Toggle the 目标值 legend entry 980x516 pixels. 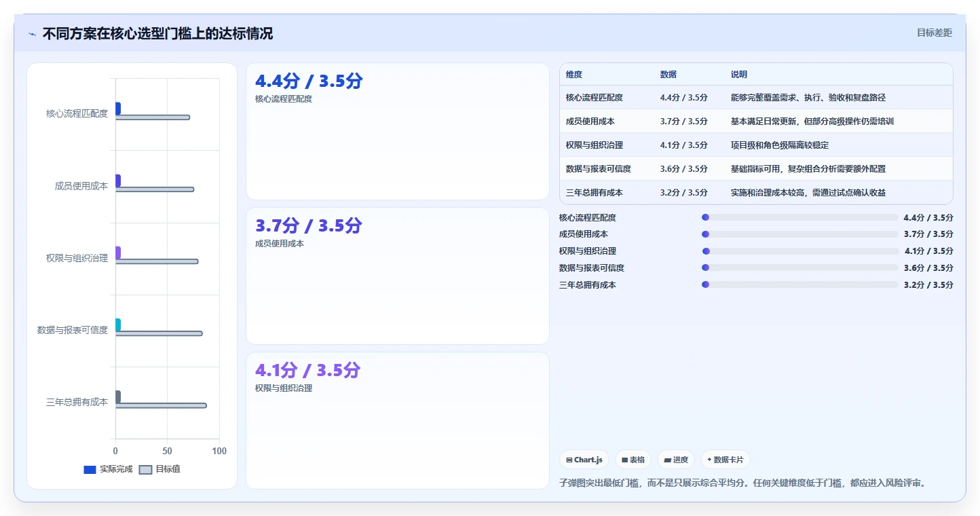click(159, 469)
